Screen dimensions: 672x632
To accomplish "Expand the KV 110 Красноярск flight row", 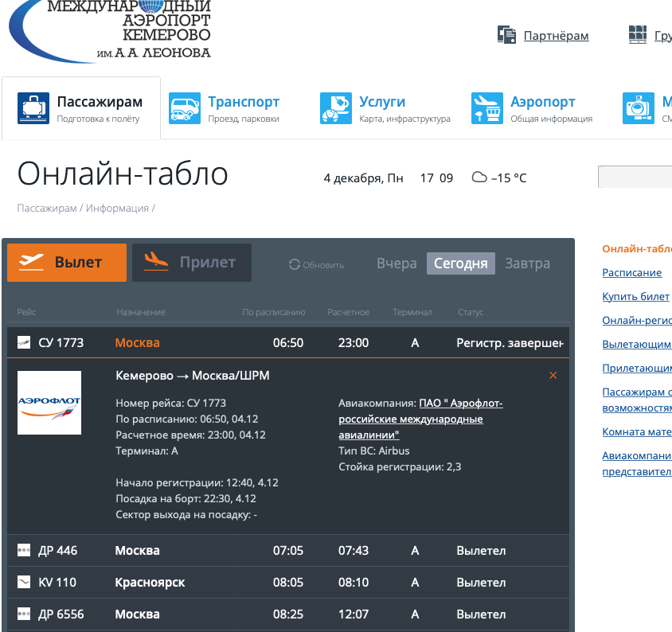I will coord(288,583).
